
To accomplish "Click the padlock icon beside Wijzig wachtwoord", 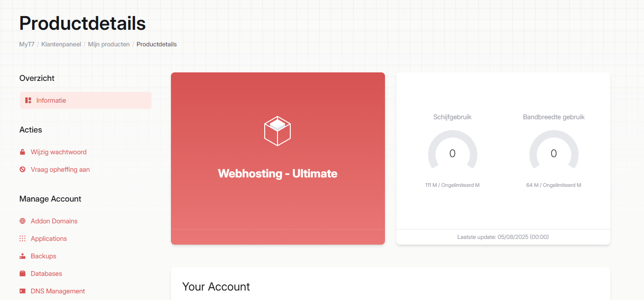I will tap(22, 152).
